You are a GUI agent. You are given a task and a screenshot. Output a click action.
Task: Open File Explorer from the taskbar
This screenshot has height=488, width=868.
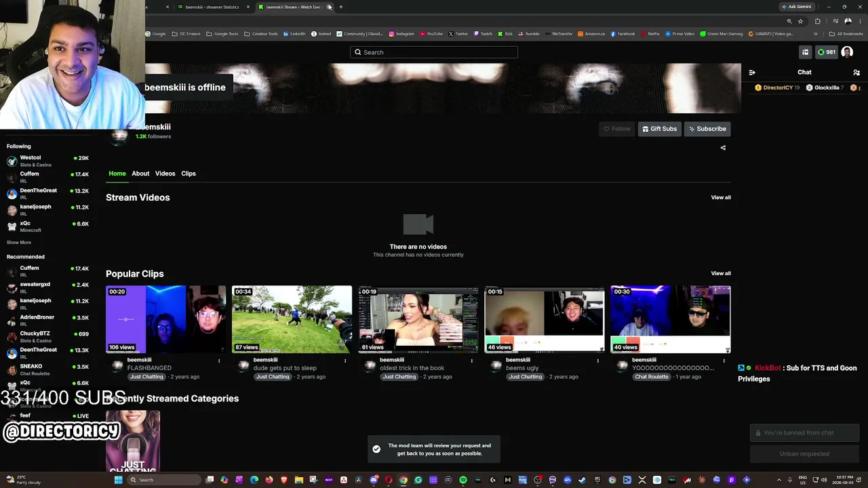click(299, 480)
